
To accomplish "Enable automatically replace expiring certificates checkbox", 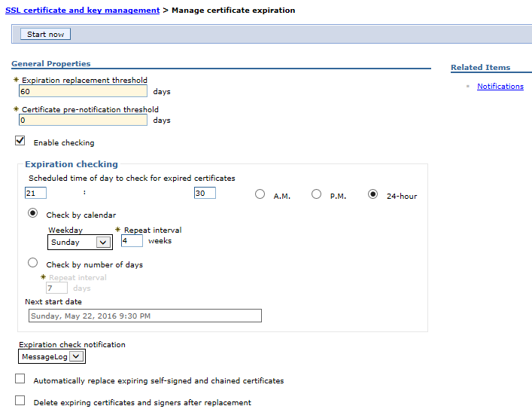I will tap(20, 378).
